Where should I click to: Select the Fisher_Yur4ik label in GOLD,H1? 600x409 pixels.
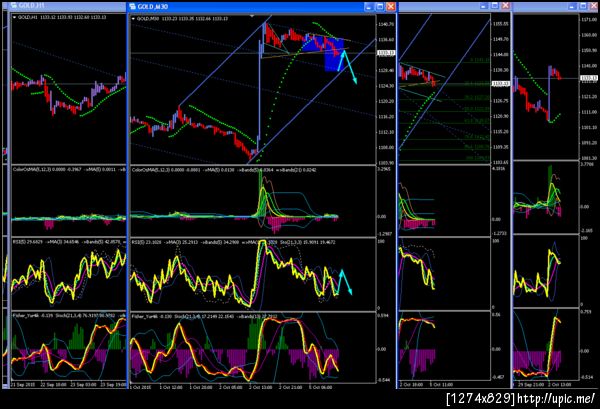(x=24, y=316)
